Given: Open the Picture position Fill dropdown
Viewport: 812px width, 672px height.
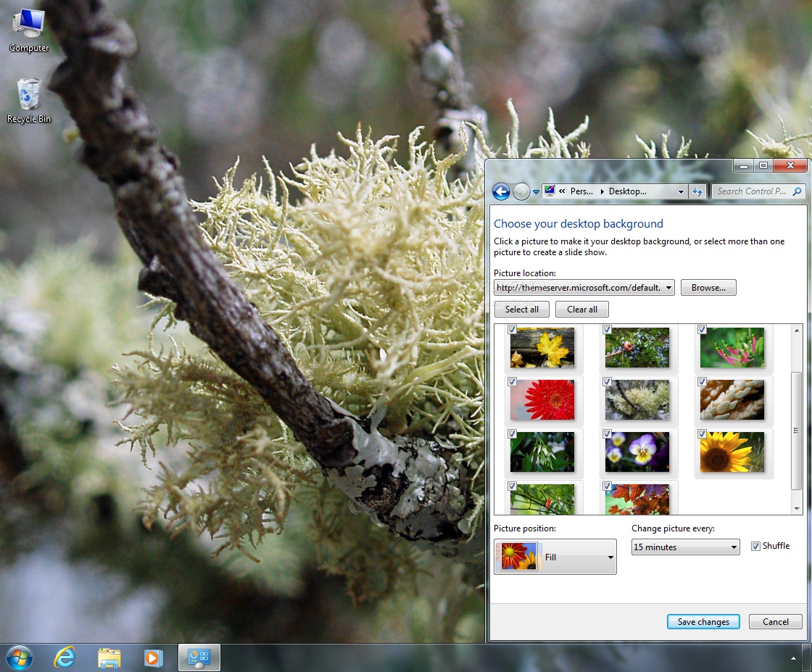Looking at the screenshot, I should [x=555, y=557].
